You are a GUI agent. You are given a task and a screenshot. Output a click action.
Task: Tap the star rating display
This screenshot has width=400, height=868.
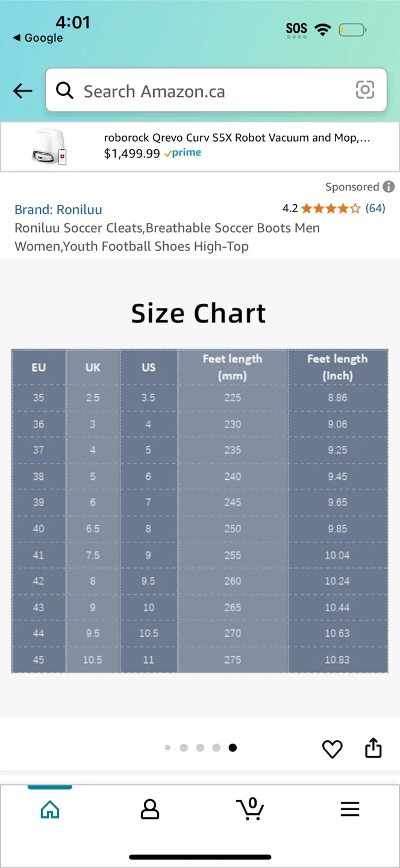(329, 208)
